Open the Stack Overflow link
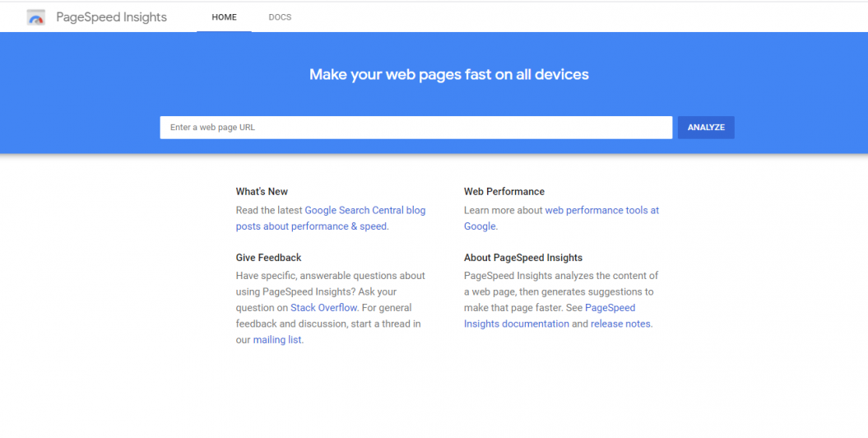This screenshot has width=868, height=438. (324, 308)
